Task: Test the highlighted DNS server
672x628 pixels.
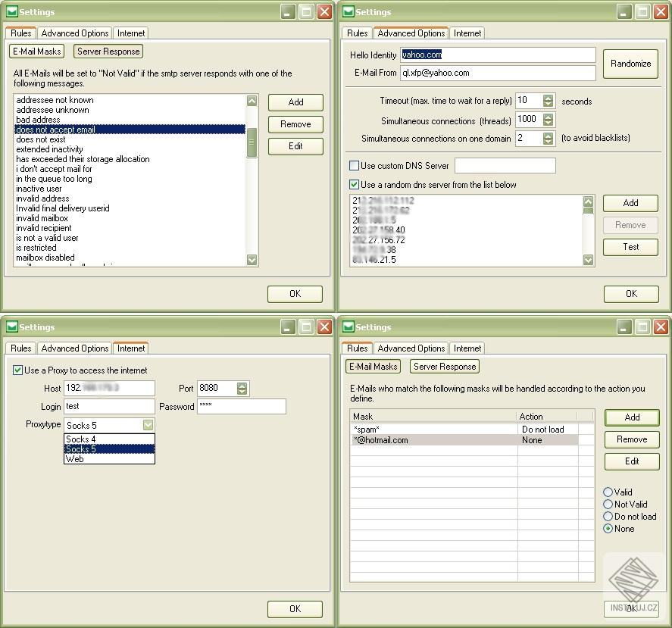Action: [x=630, y=247]
